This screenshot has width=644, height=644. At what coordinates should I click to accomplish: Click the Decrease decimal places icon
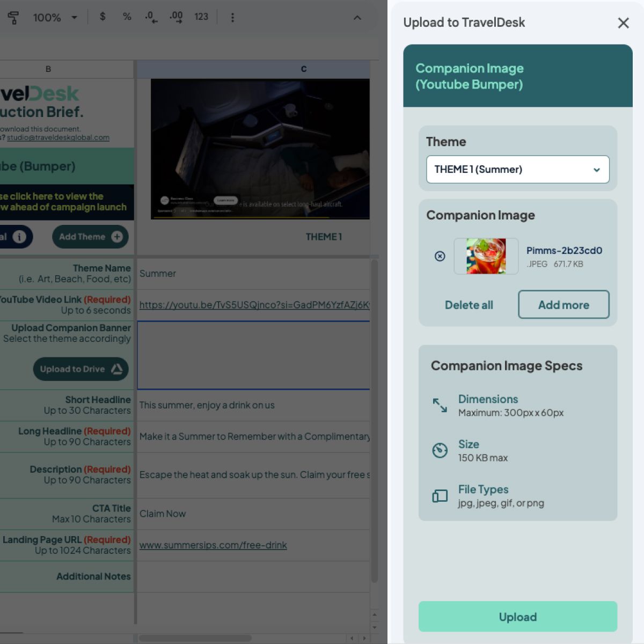tap(152, 17)
